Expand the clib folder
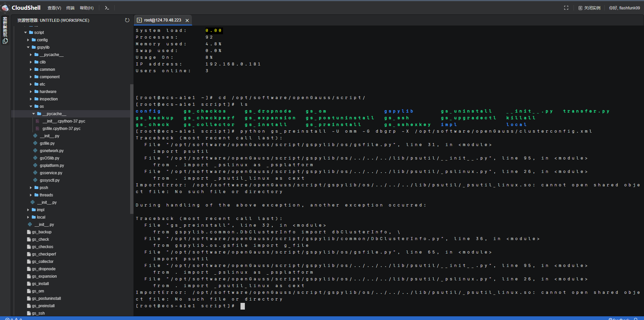The height and width of the screenshot is (320, 644). [31, 62]
